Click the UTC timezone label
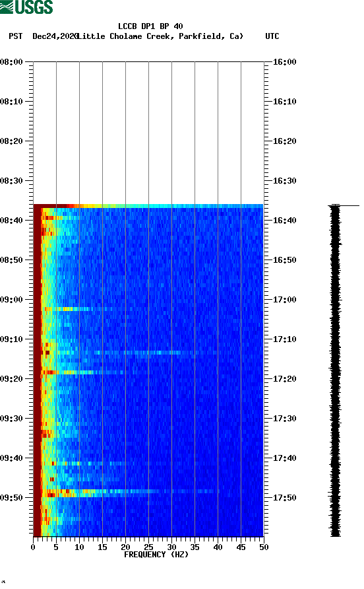The image size is (364, 589). (272, 36)
